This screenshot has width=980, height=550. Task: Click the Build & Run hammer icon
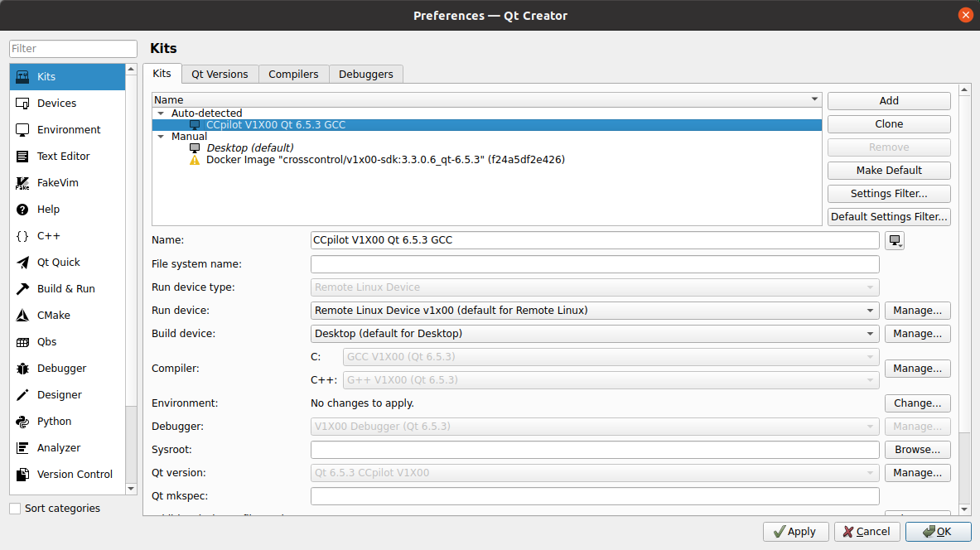22,289
